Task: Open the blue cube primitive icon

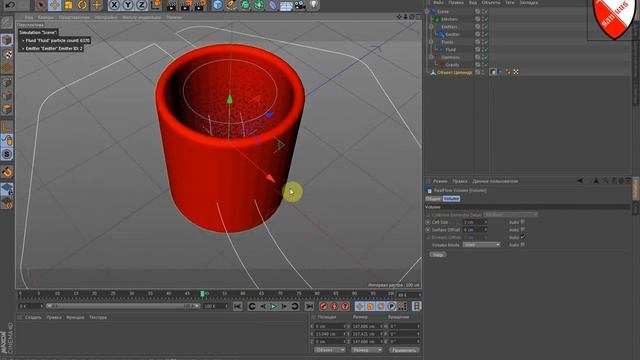Action: 218,5
